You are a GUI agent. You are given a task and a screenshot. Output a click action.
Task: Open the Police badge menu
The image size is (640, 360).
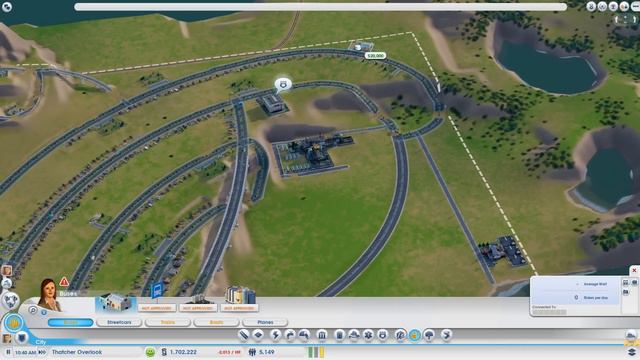pyautogui.click(x=382, y=335)
